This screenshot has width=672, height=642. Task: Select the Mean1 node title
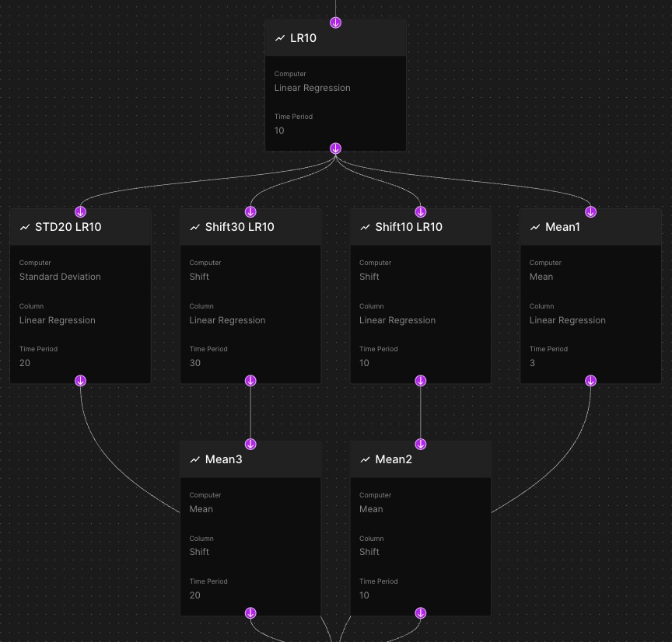[562, 227]
